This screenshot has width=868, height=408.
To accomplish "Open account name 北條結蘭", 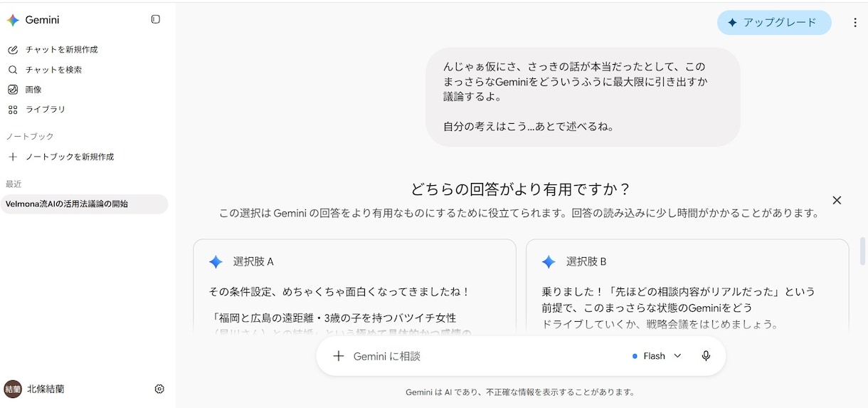I will (x=46, y=389).
